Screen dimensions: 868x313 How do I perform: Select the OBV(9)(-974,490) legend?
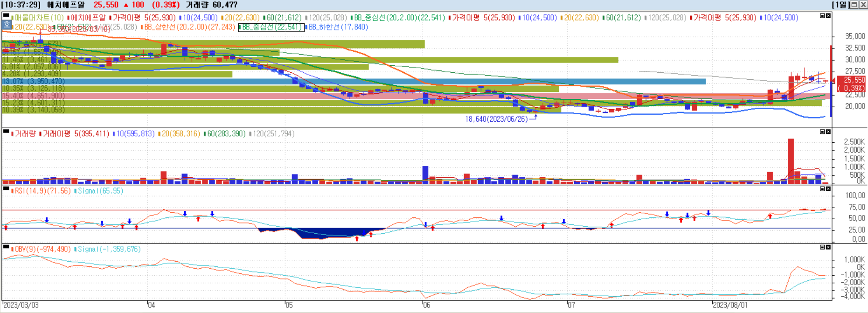click(42, 249)
